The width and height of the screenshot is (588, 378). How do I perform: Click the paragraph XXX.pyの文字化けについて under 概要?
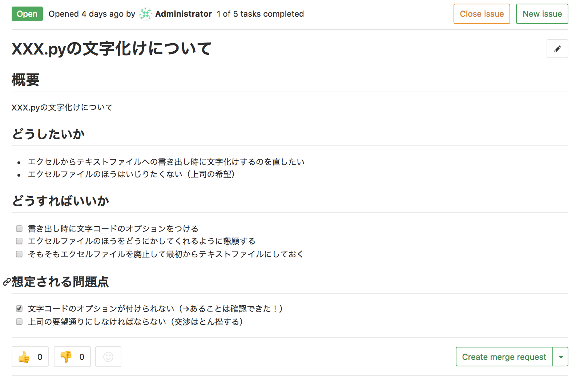tap(62, 108)
